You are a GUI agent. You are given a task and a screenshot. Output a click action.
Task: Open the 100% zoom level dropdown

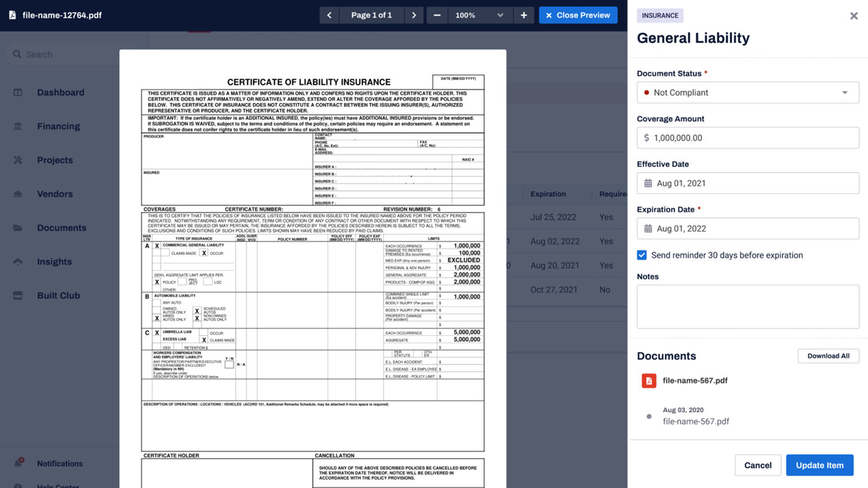[479, 15]
